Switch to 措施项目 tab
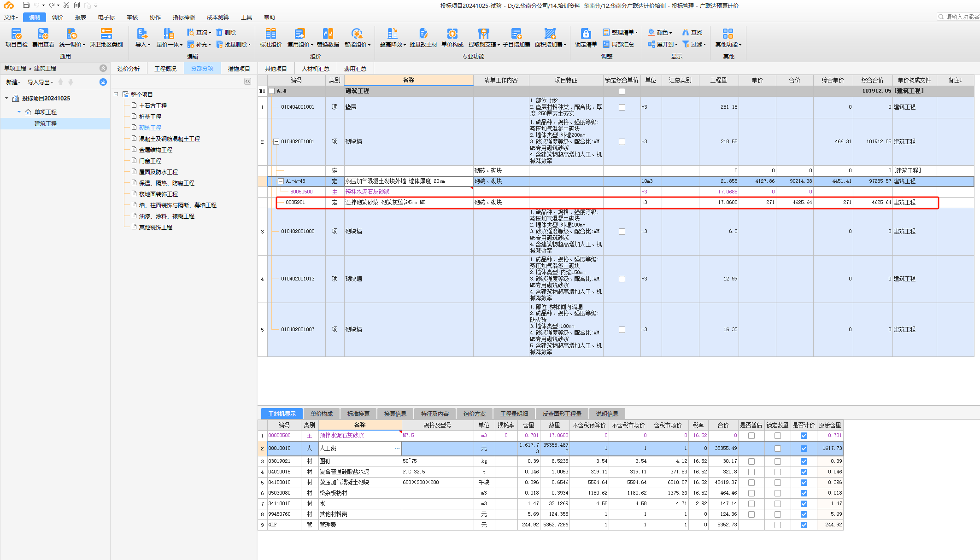The image size is (980, 560). 239,69
